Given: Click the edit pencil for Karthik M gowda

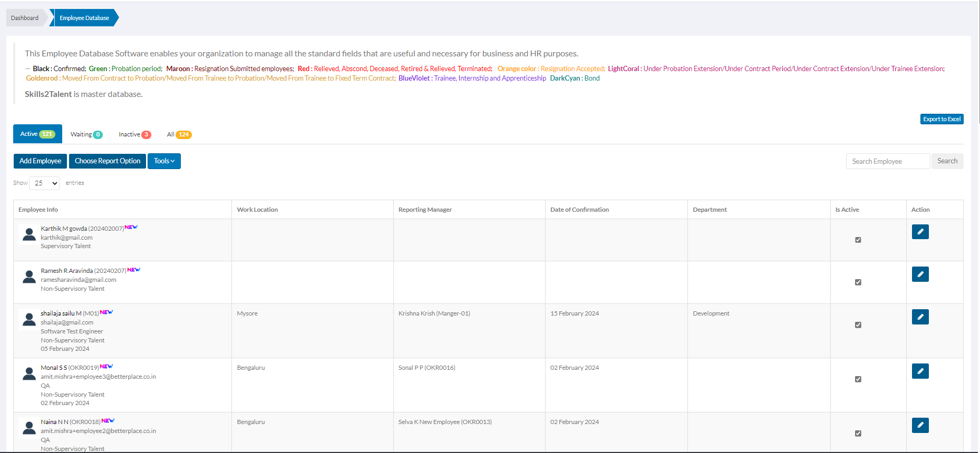Looking at the screenshot, I should pyautogui.click(x=920, y=232).
